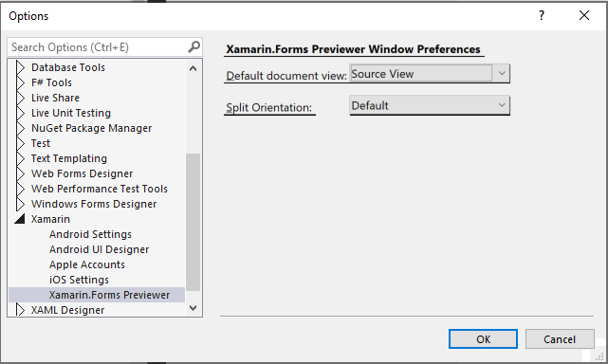This screenshot has height=364, width=608.
Task: Click the scroll down arrow in options tree
Action: pos(193,308)
